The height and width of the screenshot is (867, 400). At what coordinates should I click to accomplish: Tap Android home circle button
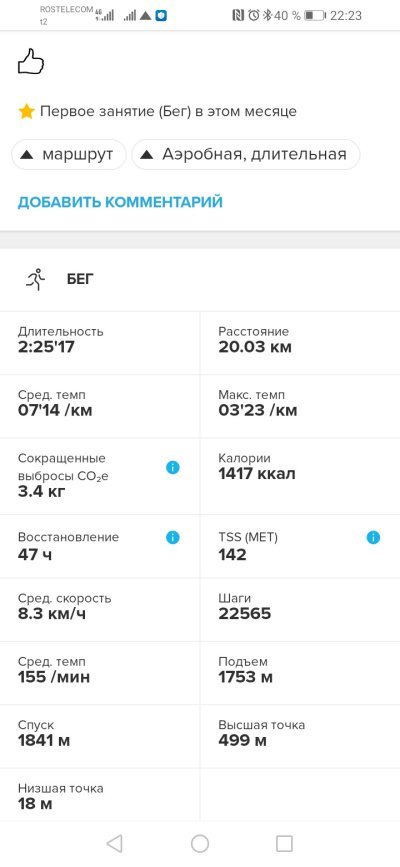[200, 843]
